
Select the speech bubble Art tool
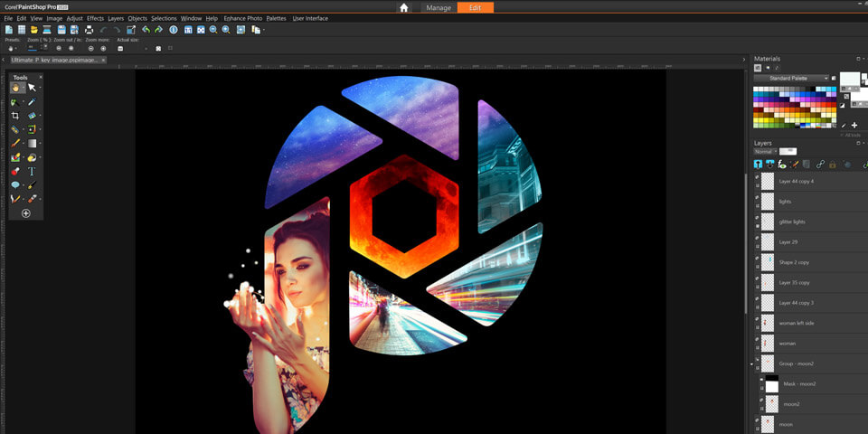coord(15,184)
